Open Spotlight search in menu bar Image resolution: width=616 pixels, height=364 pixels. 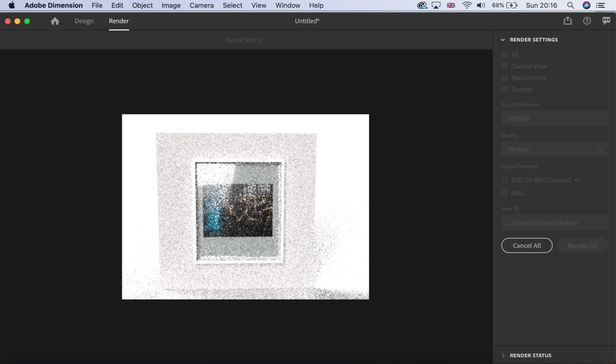click(x=570, y=5)
